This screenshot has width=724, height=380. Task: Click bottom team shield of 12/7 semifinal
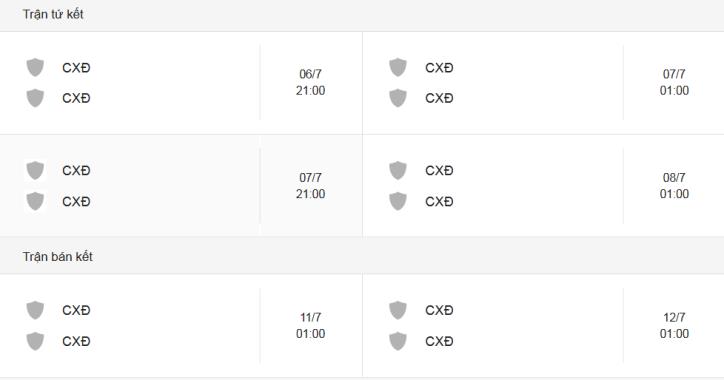(x=398, y=341)
